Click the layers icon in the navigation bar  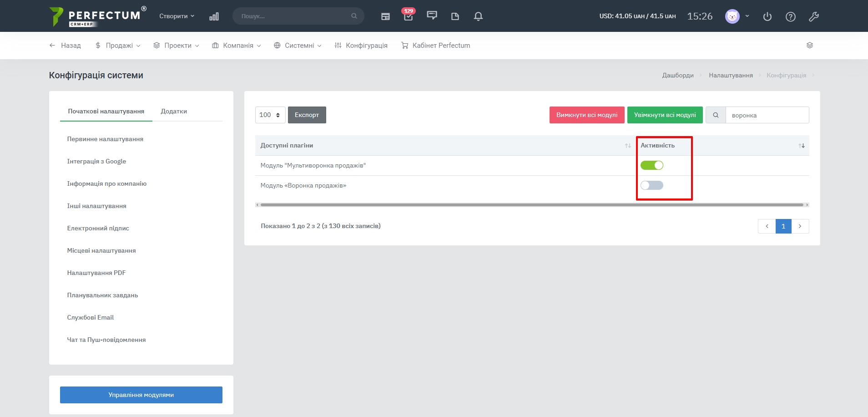tap(809, 46)
